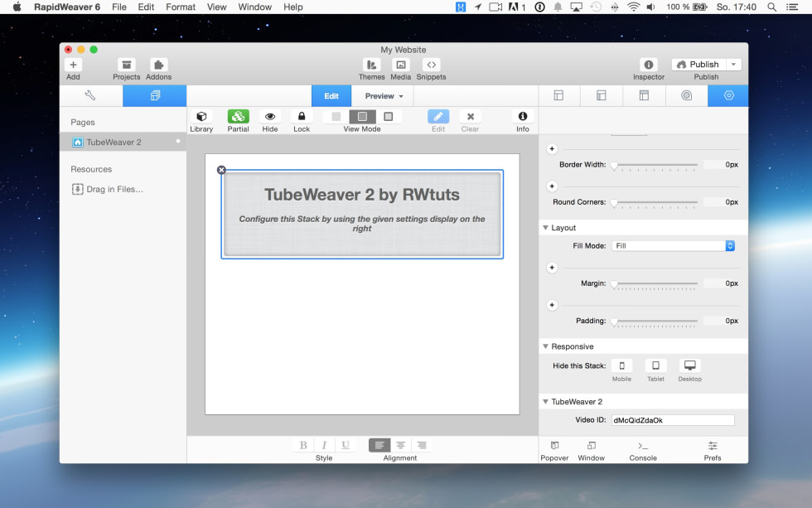Collapse the Responsive section
Image resolution: width=812 pixels, height=508 pixels.
coord(546,346)
